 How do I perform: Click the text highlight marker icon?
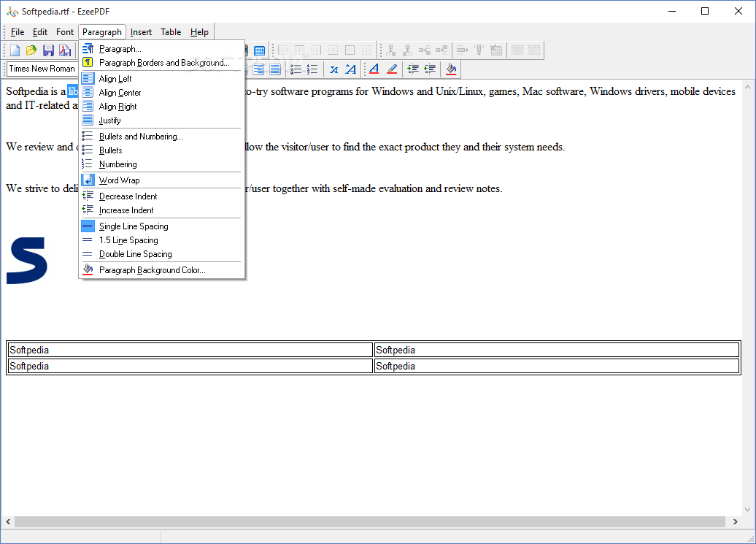tap(392, 69)
